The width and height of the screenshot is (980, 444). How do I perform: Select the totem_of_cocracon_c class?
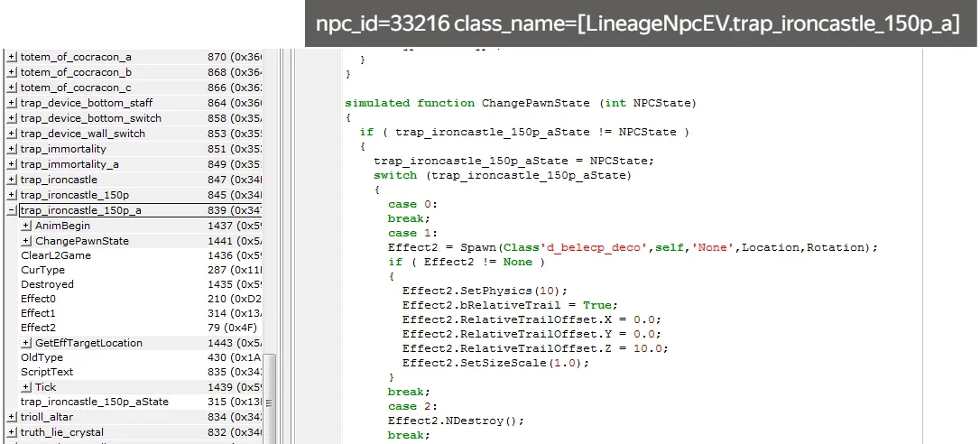coord(76,88)
